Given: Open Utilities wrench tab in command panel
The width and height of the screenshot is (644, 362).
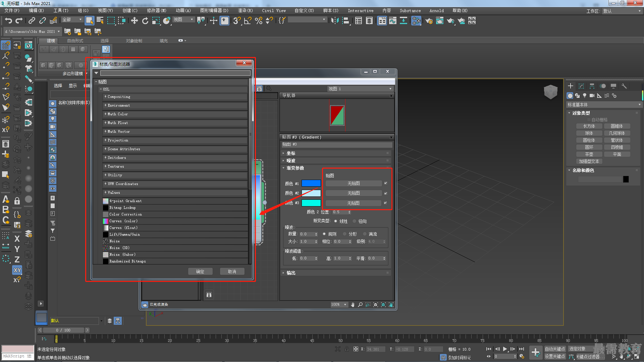Looking at the screenshot, I should 624,86.
